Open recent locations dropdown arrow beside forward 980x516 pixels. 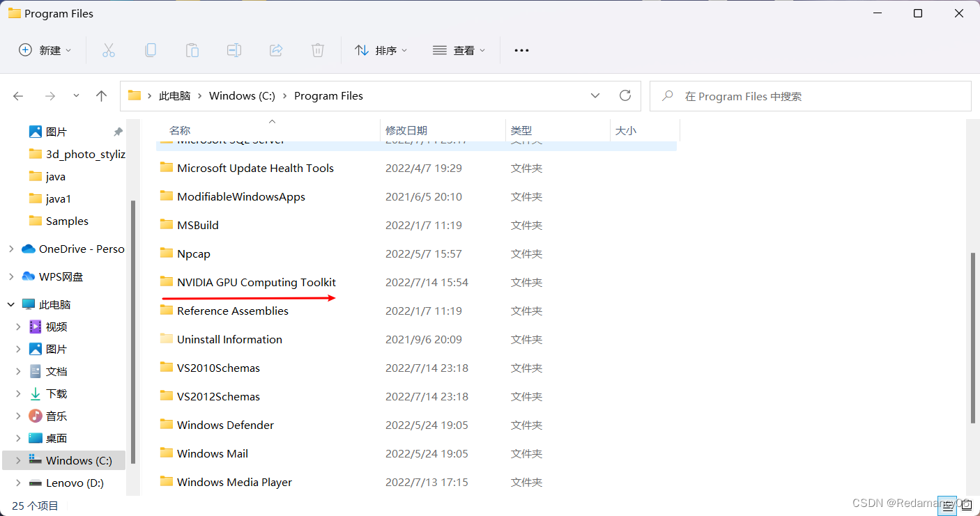coord(76,96)
